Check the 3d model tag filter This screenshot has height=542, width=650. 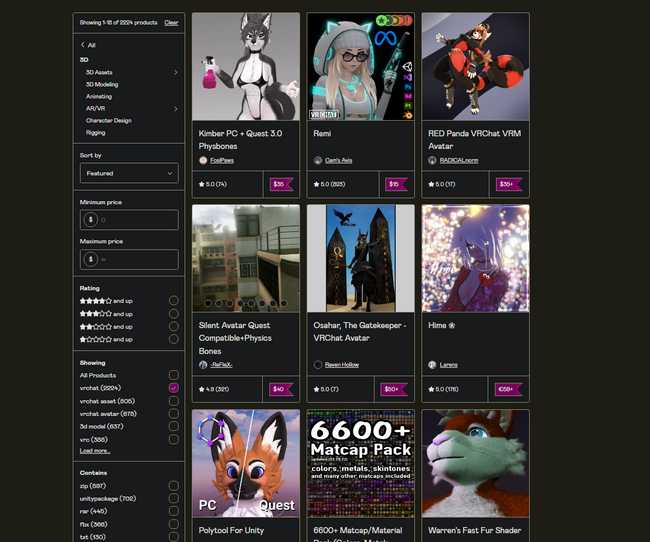pyautogui.click(x=174, y=426)
